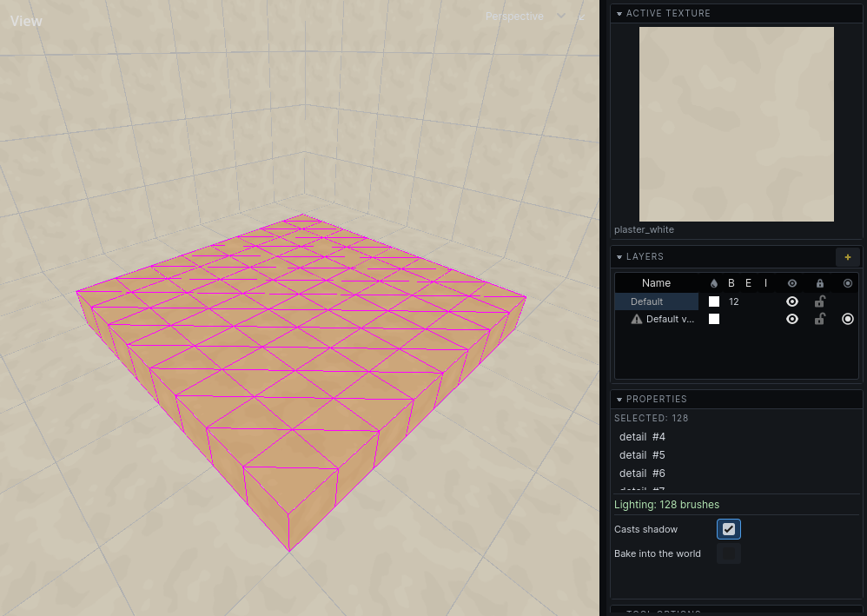Screen dimensions: 867x616
Task: Click the E column header in Layers
Action: click(748, 283)
